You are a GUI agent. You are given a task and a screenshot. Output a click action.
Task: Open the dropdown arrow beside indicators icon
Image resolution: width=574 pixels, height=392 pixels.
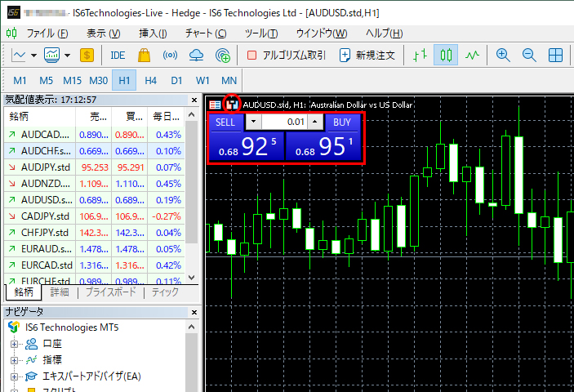pos(67,56)
